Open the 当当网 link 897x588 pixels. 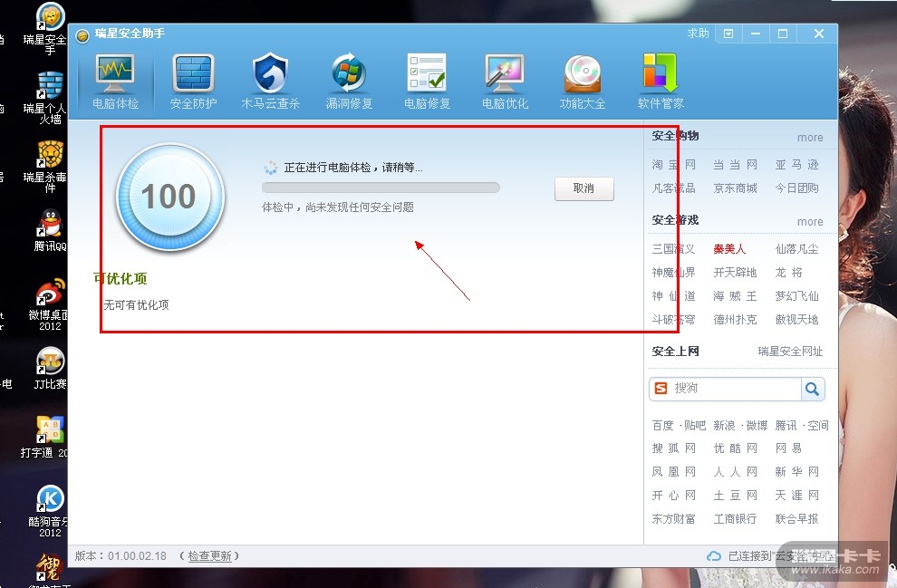tap(735, 165)
